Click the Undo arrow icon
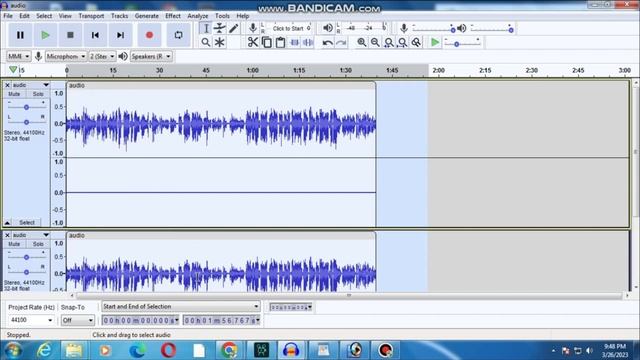Viewport: 640px width, 360px height. point(327,42)
